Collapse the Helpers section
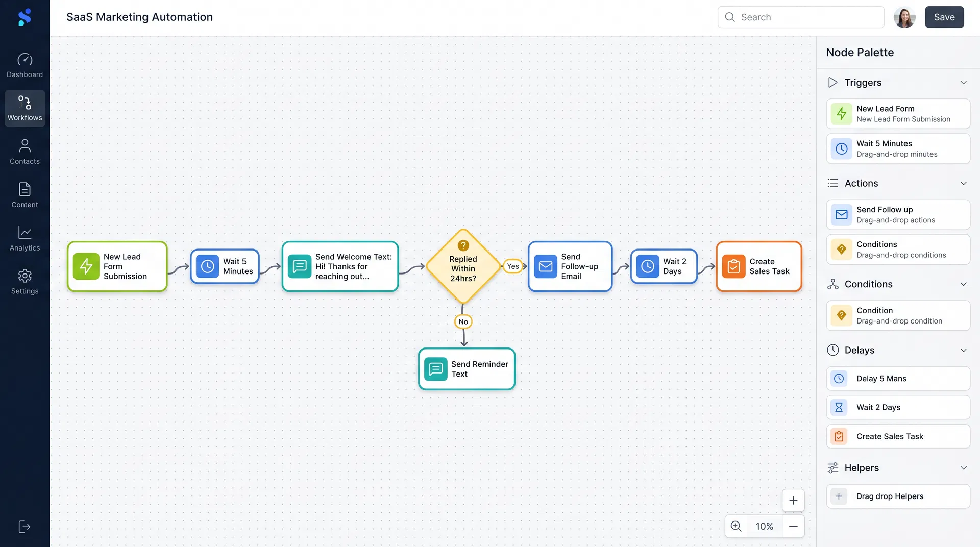The width and height of the screenshot is (980, 547). [x=964, y=467]
